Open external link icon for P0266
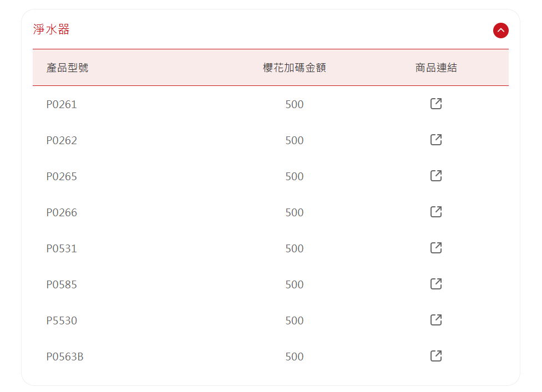Screen dimensions: 542x392 436,212
